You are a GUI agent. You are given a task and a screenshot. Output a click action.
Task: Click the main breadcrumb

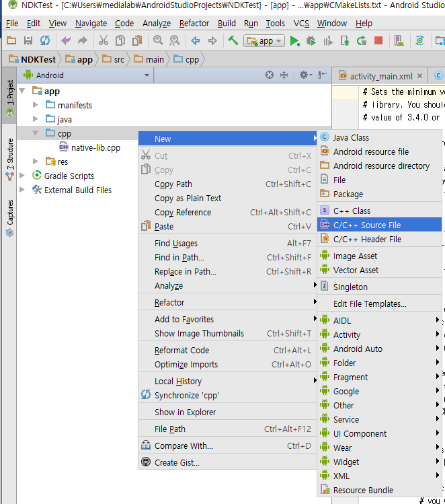(149, 59)
